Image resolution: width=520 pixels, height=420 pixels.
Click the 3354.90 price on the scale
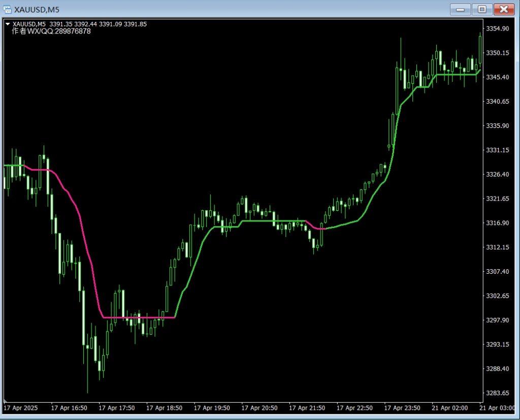tap(497, 28)
